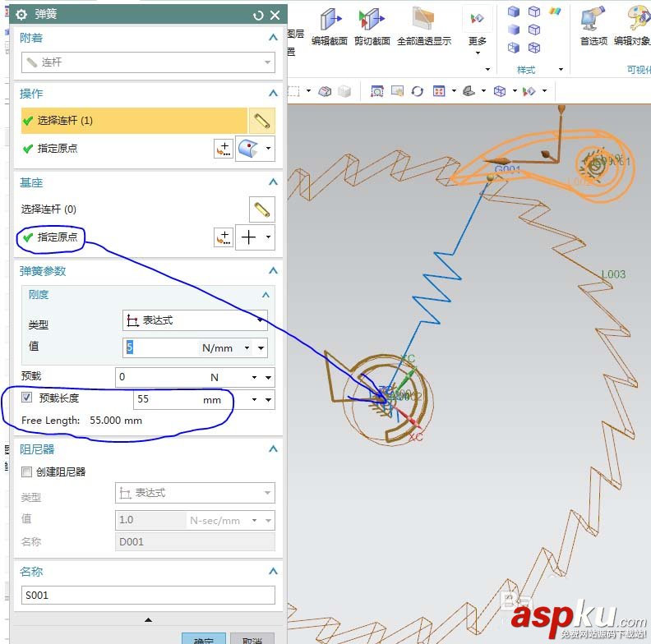Open point type dropdown arrow in 操作
Viewport: 651px width, 644px height.
pyautogui.click(x=268, y=149)
